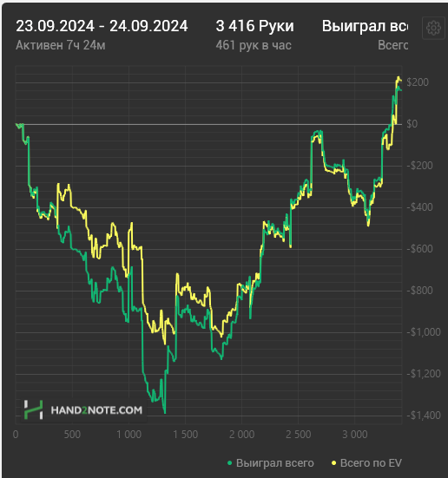This screenshot has height=478, width=448.
Task: Toggle the green 'Выиграл всего' legend dot
Action: [x=229, y=463]
